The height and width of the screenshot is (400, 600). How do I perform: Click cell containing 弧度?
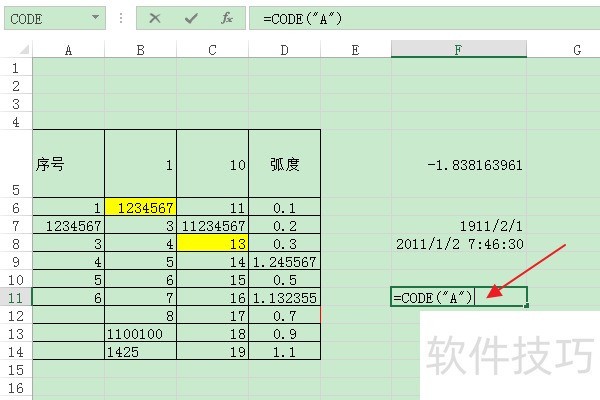point(284,164)
